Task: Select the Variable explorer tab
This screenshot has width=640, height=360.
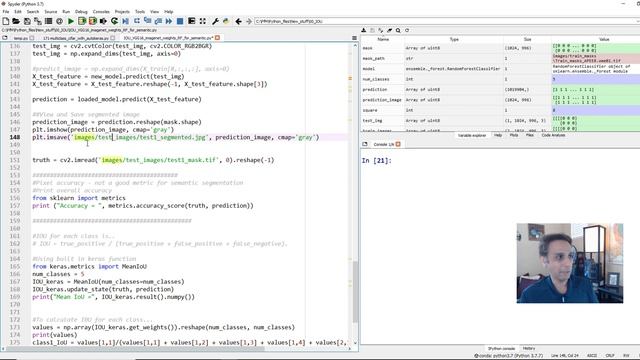Action: coord(472,135)
